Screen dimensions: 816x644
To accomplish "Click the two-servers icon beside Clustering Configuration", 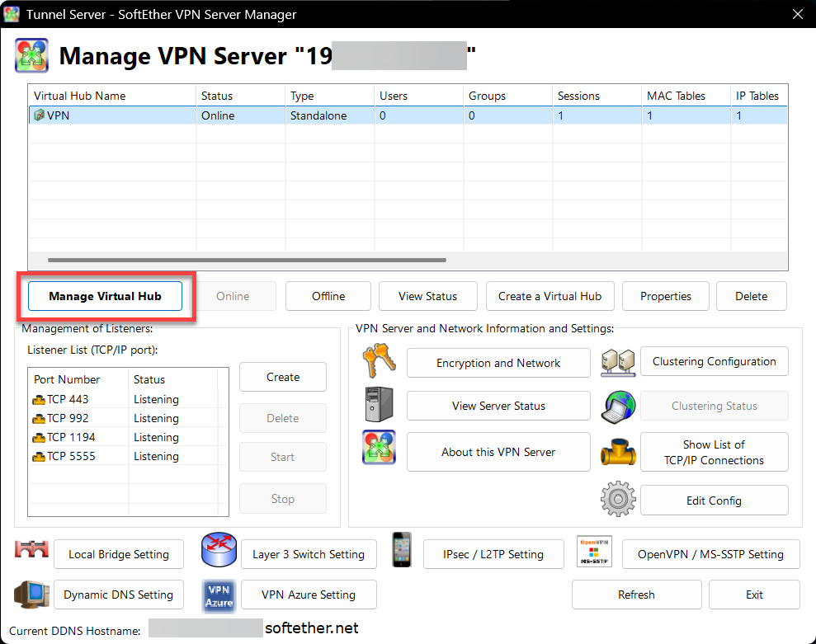I will click(618, 363).
